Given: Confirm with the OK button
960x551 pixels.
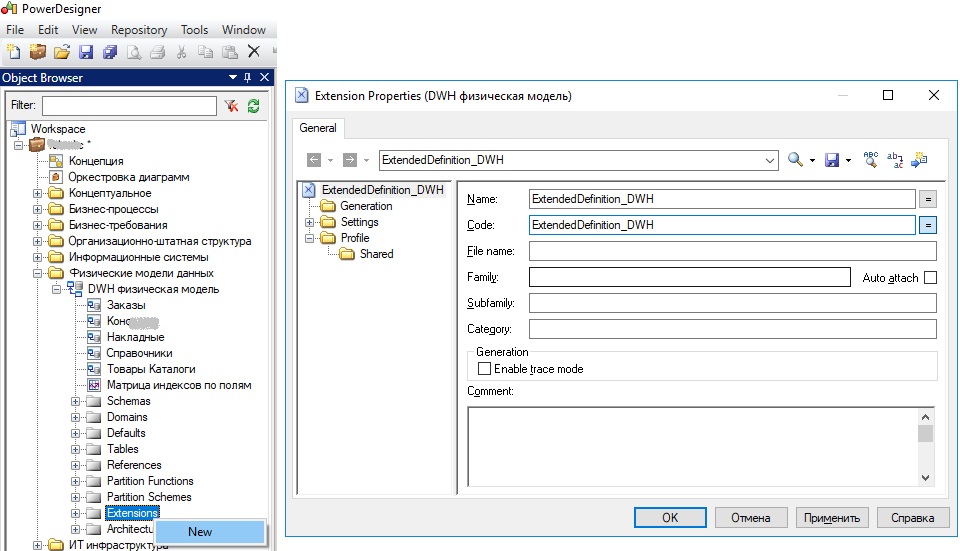Looking at the screenshot, I should (670, 517).
